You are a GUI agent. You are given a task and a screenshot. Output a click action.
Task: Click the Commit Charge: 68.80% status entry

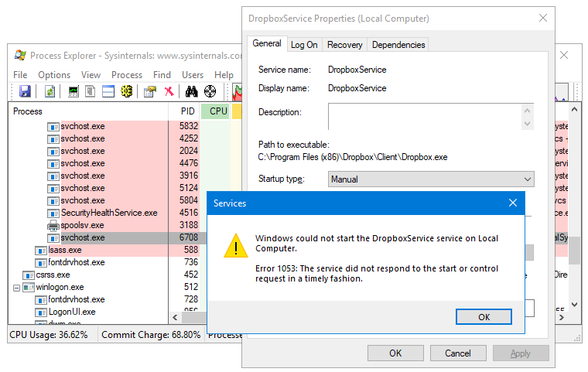click(151, 335)
